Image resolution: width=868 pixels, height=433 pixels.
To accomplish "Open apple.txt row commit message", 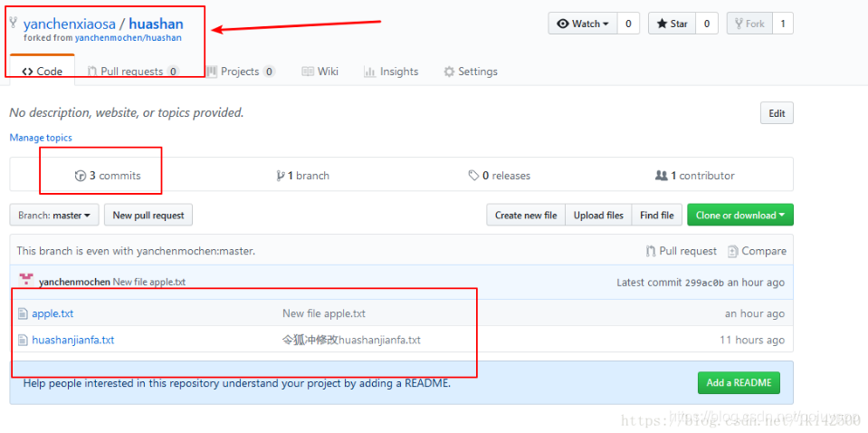I will [x=324, y=313].
